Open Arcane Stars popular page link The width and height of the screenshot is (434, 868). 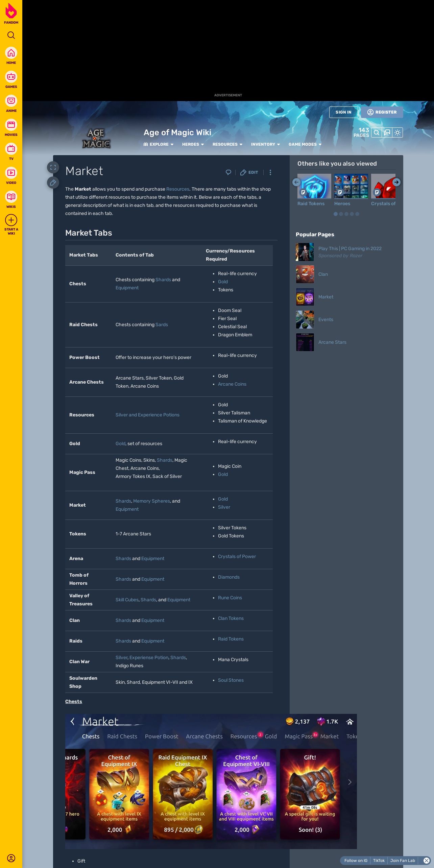click(332, 342)
